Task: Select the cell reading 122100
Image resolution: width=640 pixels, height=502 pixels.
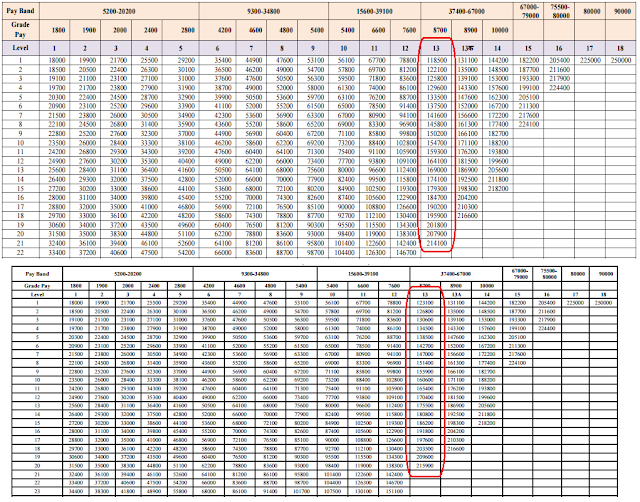Action: click(x=437, y=69)
